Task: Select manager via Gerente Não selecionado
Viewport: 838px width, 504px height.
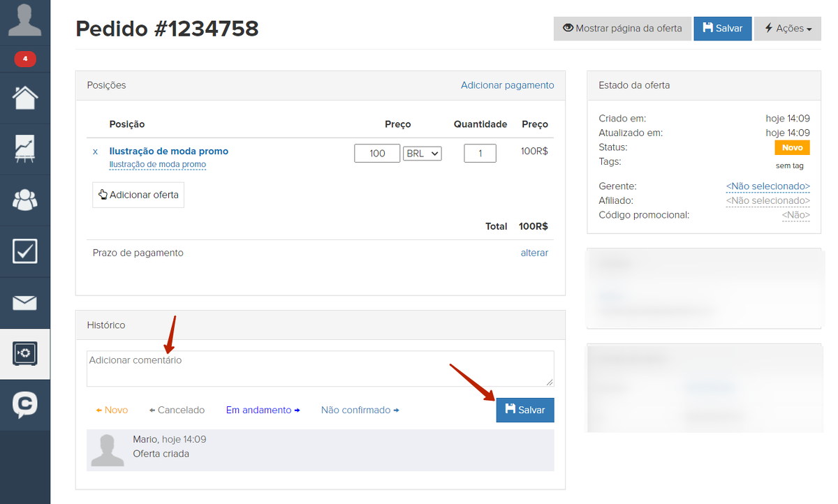Action: pos(767,186)
